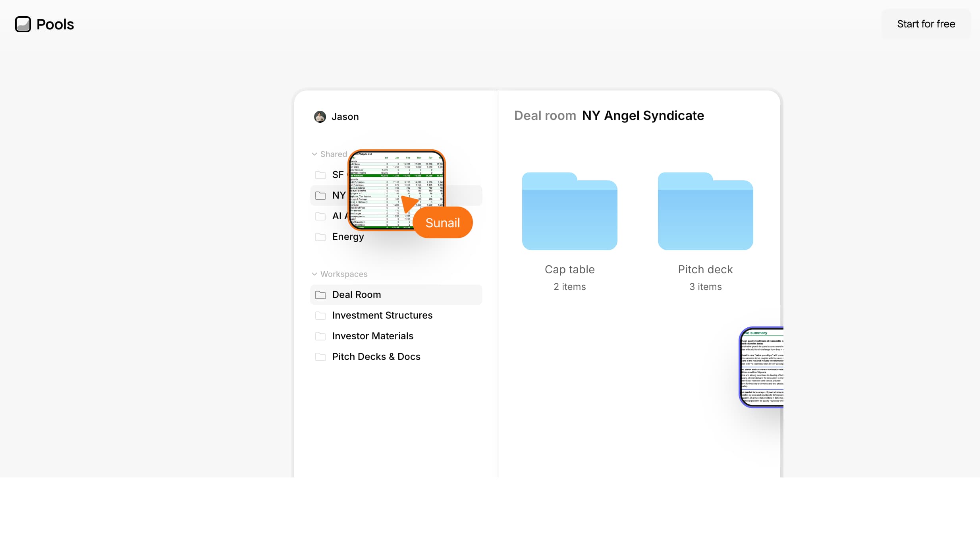Viewport: 980px width, 549px height.
Task: Select Investment Structures workspace
Action: 382,315
